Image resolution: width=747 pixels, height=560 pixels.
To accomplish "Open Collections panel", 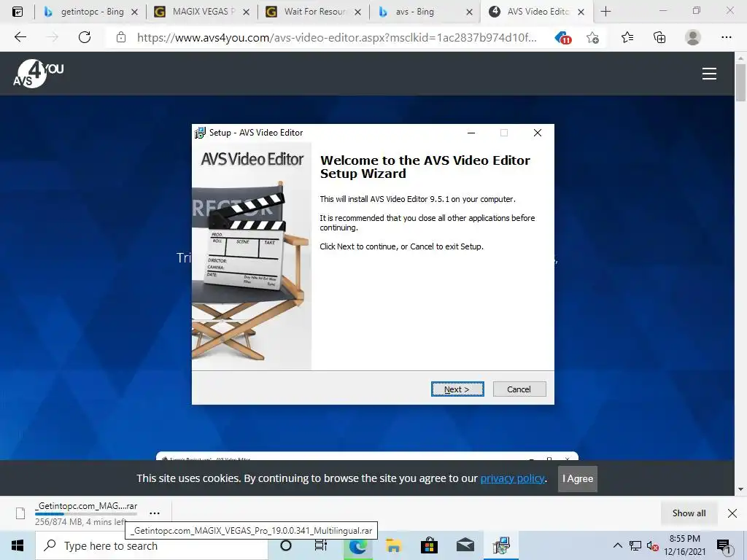I will click(659, 37).
